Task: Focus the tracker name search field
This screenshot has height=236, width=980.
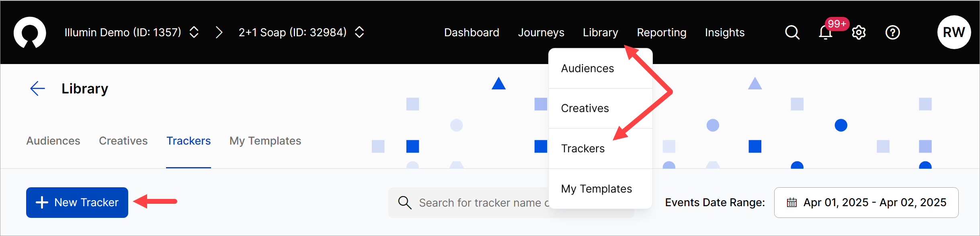Action: 478,203
